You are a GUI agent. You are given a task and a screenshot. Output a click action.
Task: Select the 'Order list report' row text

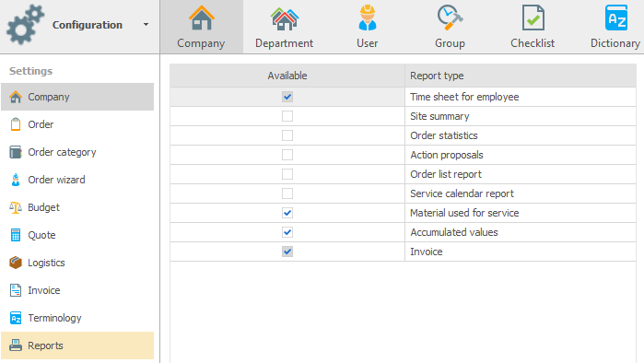pos(446,174)
